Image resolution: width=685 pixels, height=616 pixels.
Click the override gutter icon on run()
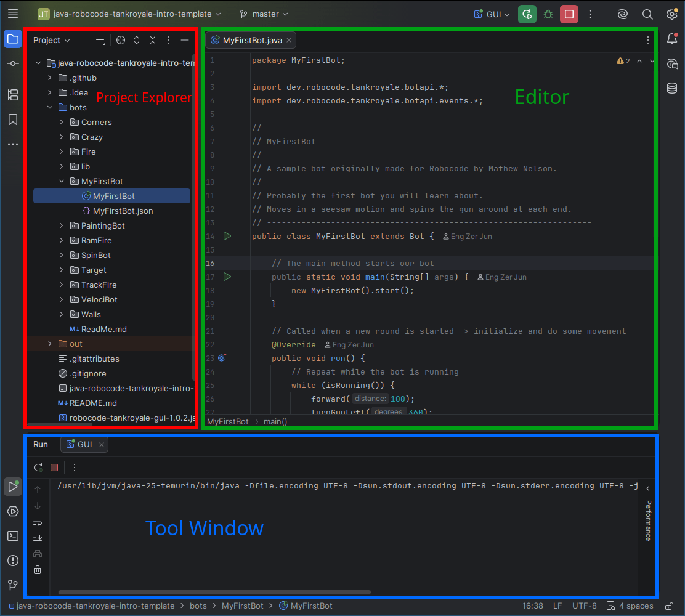pyautogui.click(x=222, y=358)
